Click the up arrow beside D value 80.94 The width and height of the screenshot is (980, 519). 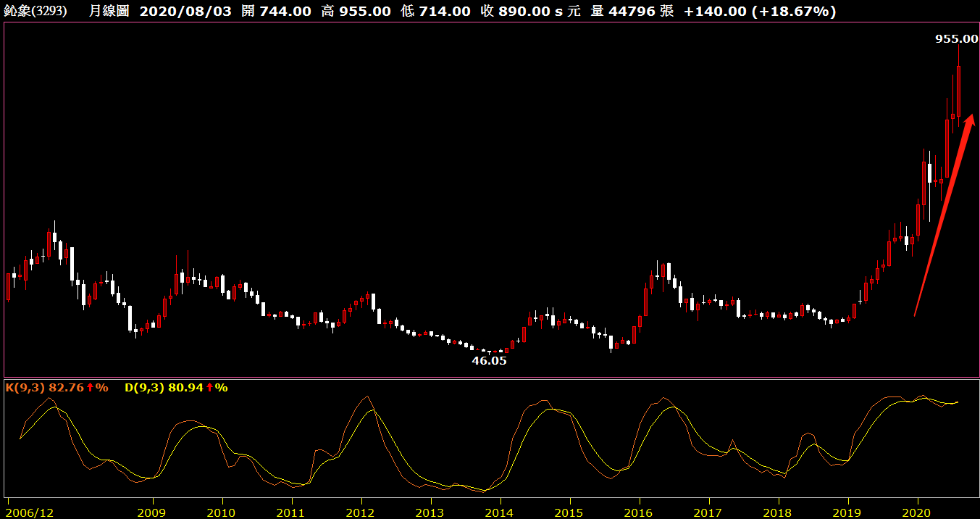pos(210,388)
